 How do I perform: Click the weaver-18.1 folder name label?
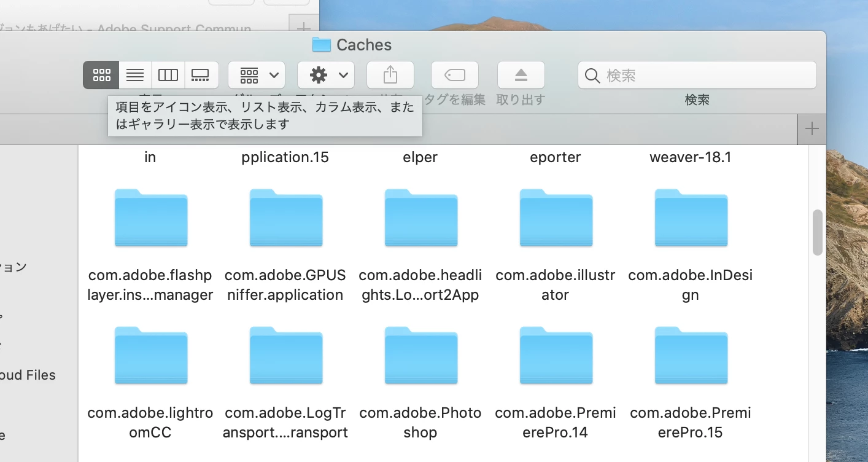point(691,157)
